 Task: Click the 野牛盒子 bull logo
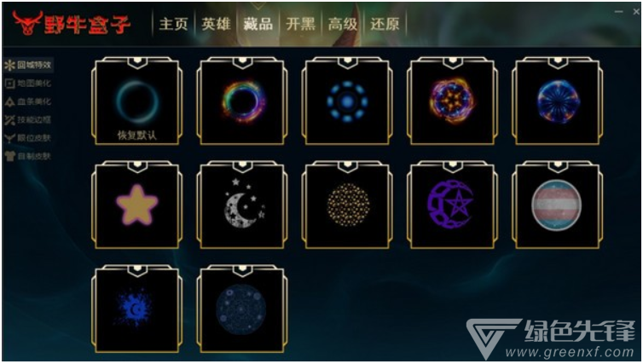pyautogui.click(x=27, y=23)
